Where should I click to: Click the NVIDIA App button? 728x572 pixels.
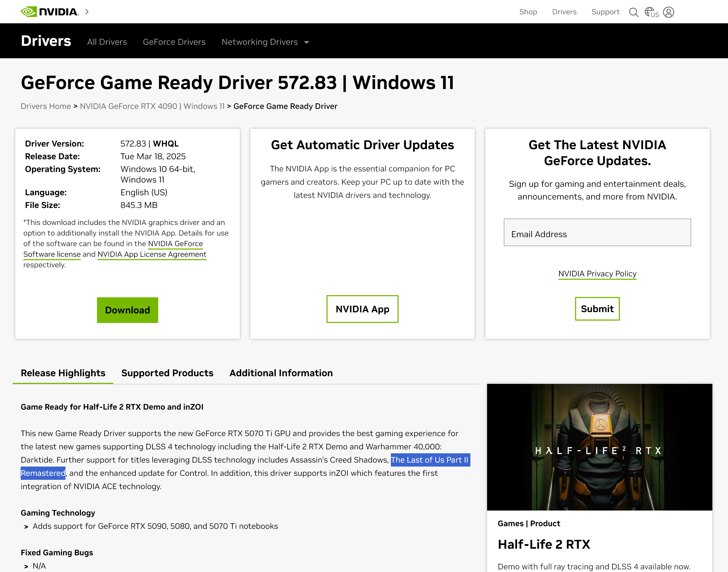click(362, 309)
